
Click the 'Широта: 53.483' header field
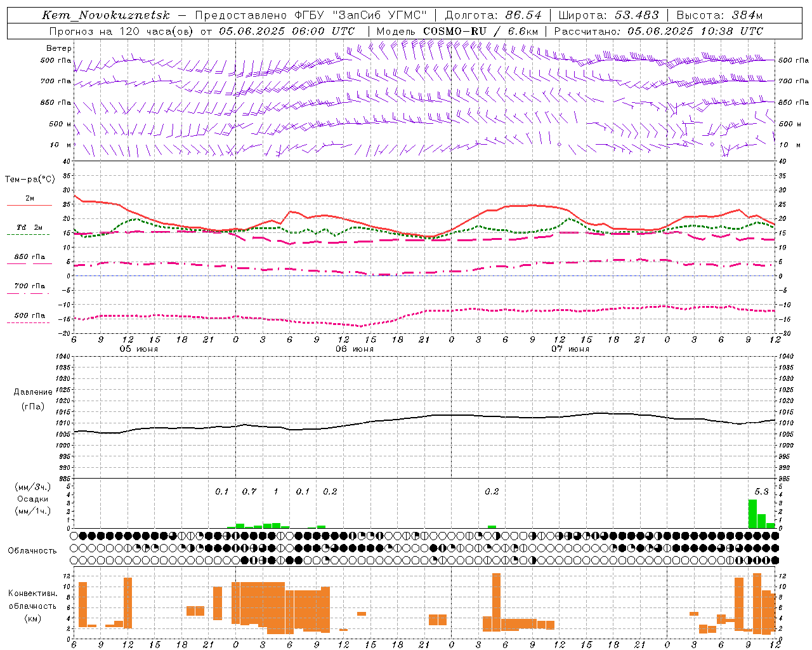[609, 15]
